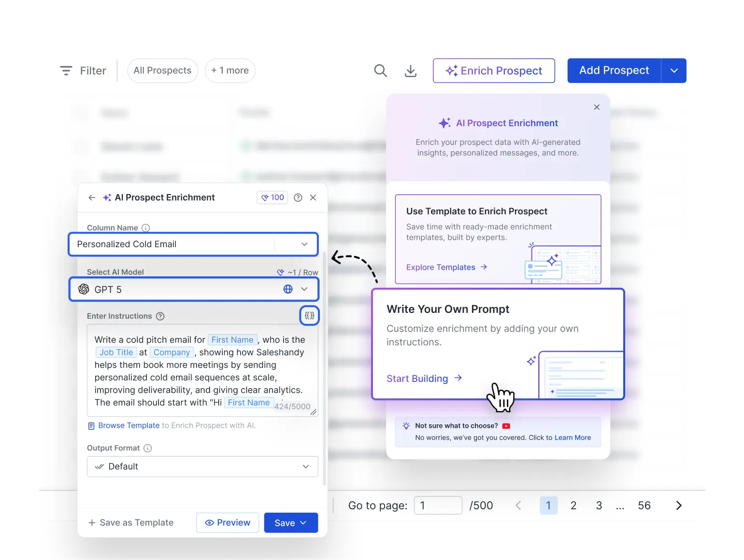
Task: Click the Column Name info icon
Action: pos(145,228)
